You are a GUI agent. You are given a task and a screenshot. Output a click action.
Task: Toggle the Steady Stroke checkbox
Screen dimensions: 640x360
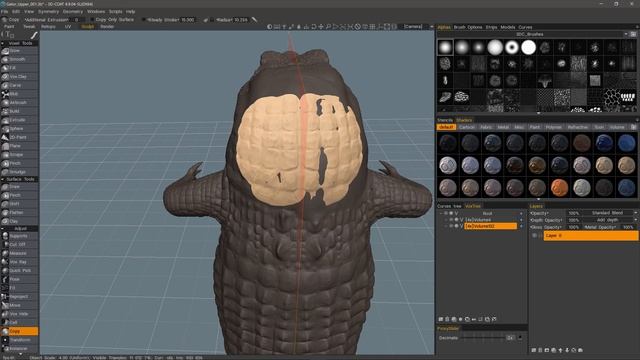pyautogui.click(x=144, y=20)
